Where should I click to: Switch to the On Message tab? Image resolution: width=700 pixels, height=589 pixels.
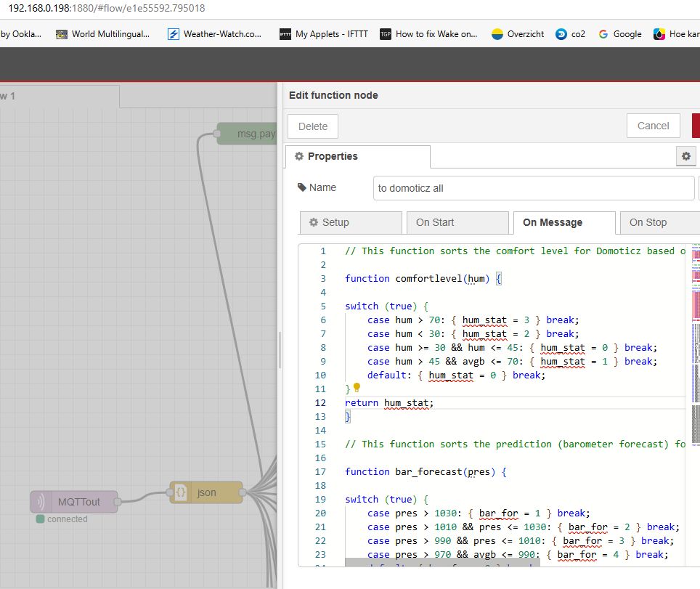(x=564, y=222)
